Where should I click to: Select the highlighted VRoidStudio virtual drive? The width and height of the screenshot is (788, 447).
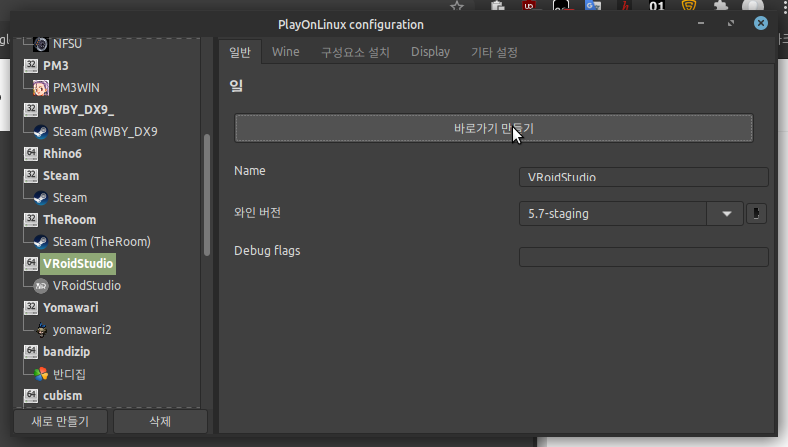point(78,264)
